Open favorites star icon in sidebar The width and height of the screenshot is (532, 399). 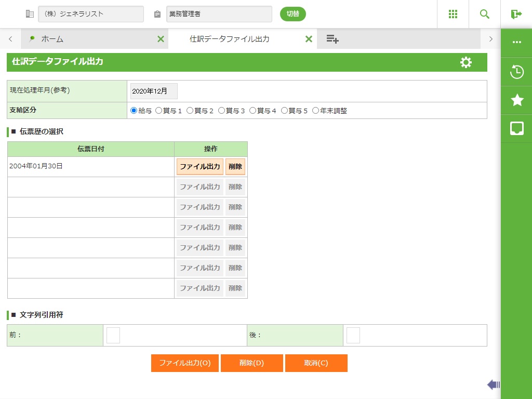point(516,100)
